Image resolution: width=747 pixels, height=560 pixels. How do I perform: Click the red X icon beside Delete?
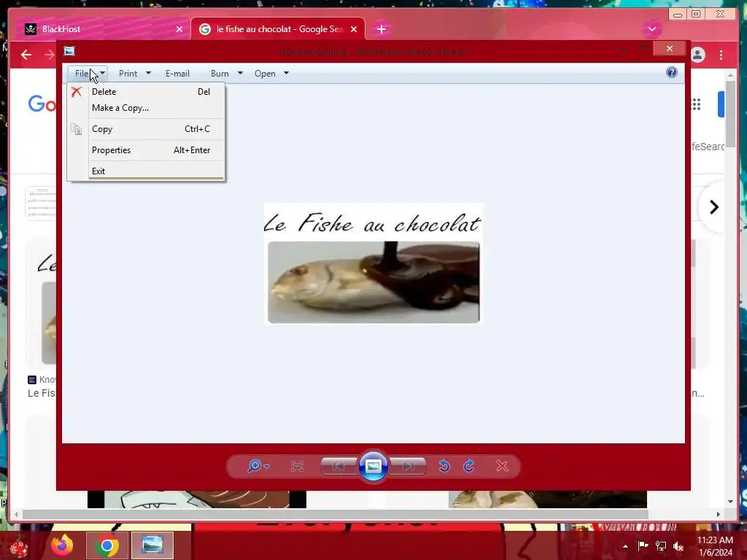click(76, 91)
